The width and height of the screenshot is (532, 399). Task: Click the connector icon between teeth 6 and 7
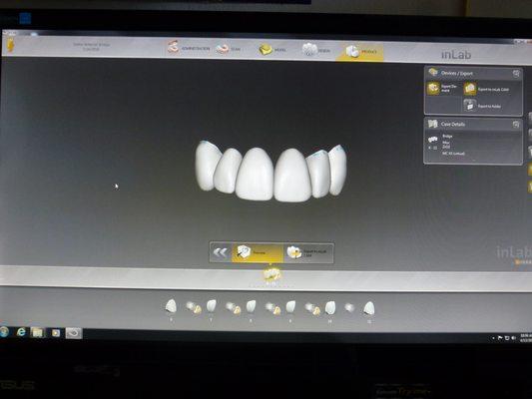coord(194,307)
